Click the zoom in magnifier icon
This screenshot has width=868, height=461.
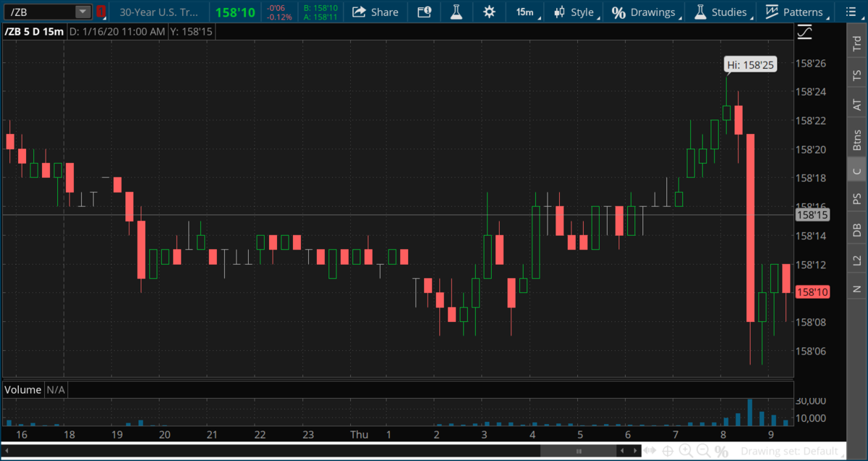point(686,451)
